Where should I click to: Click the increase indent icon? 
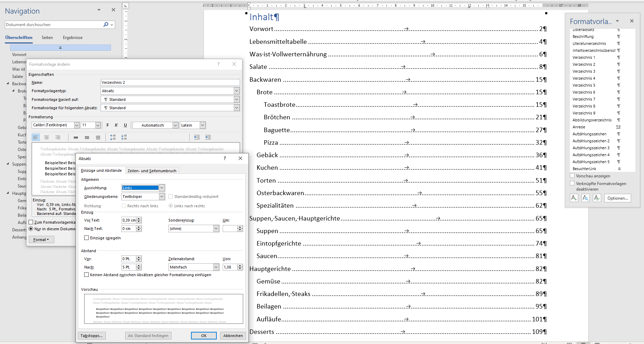point(208,137)
